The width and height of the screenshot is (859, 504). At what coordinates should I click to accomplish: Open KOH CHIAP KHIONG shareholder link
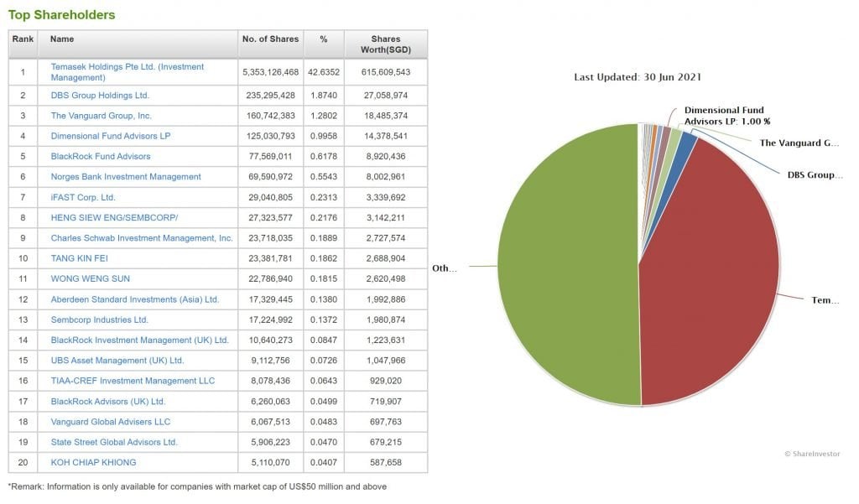pos(94,462)
